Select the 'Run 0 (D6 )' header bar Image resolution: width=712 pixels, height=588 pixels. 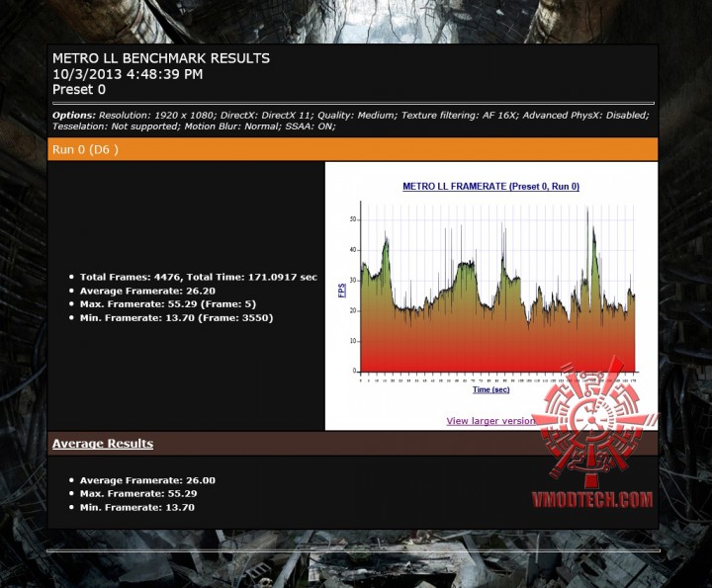[352, 149]
